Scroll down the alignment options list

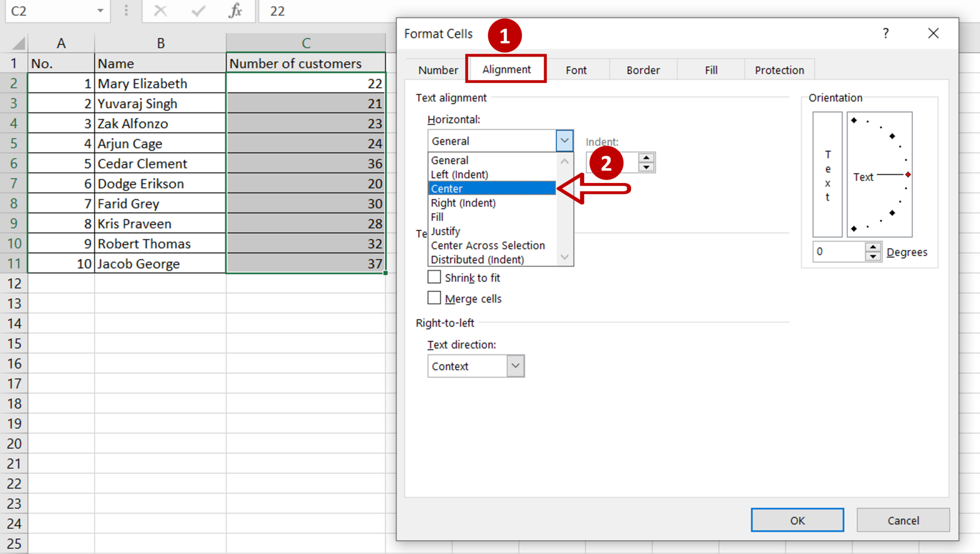click(565, 259)
